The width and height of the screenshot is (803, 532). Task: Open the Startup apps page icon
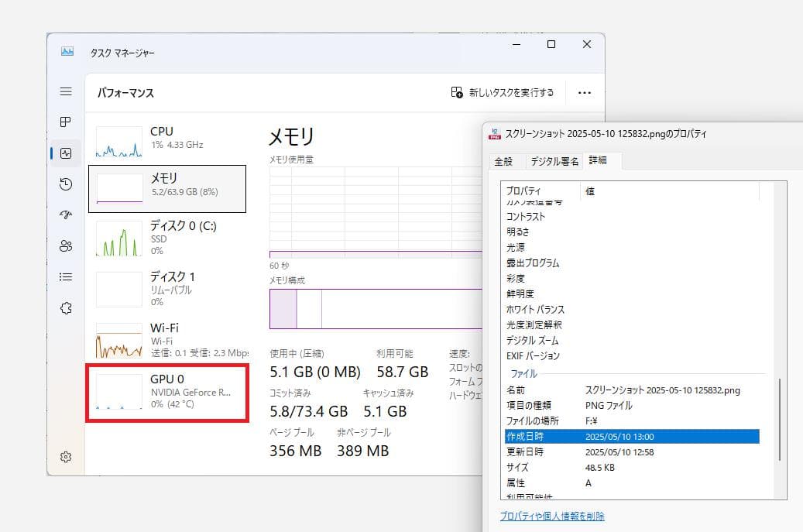[66, 215]
